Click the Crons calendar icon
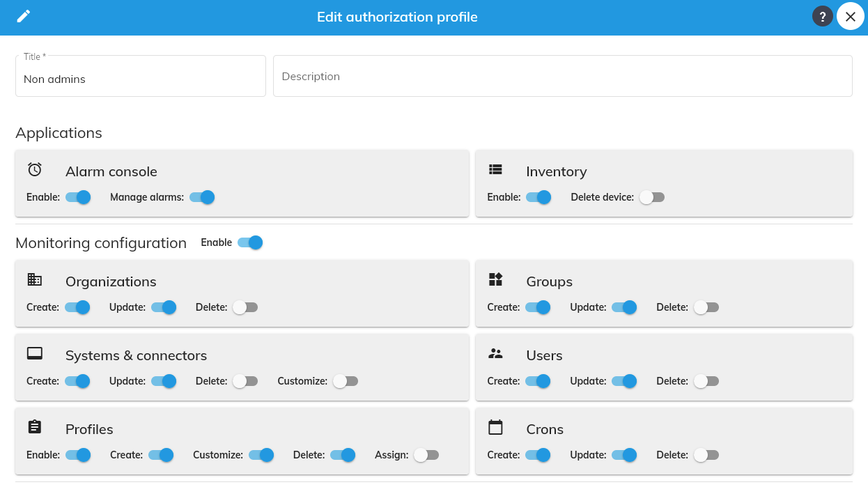868x487 pixels. click(x=495, y=427)
